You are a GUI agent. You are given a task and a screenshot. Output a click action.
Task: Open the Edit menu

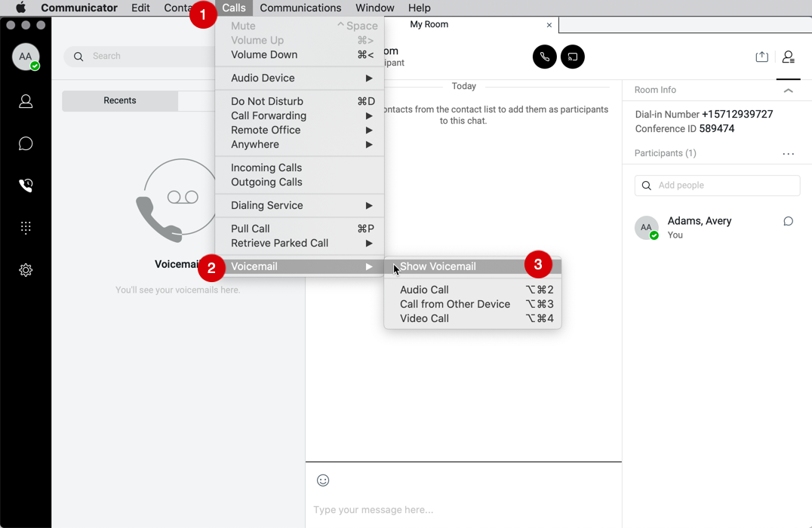click(x=140, y=8)
